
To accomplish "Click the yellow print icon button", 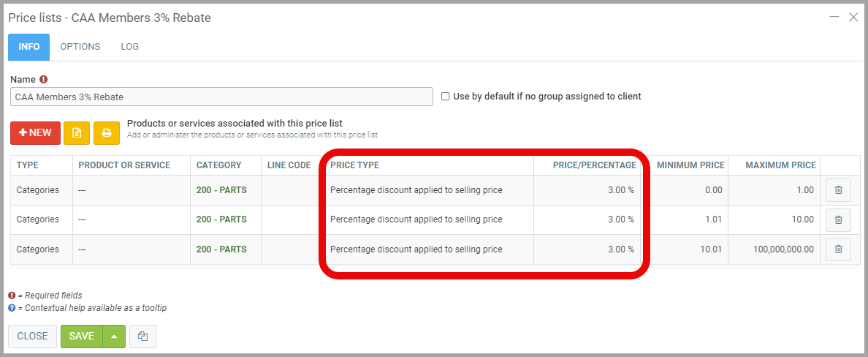I will pyautogui.click(x=107, y=133).
